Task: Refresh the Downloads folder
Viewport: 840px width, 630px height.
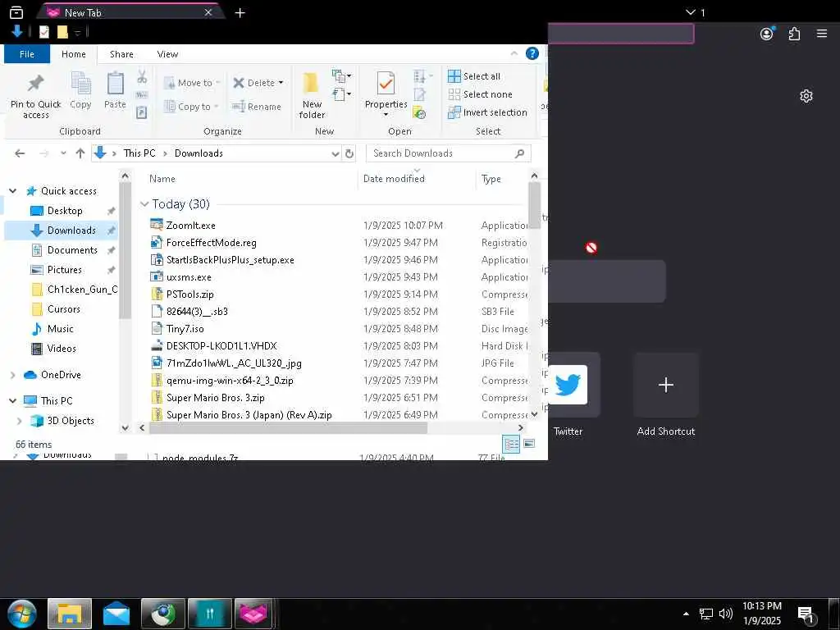Action: click(x=349, y=153)
